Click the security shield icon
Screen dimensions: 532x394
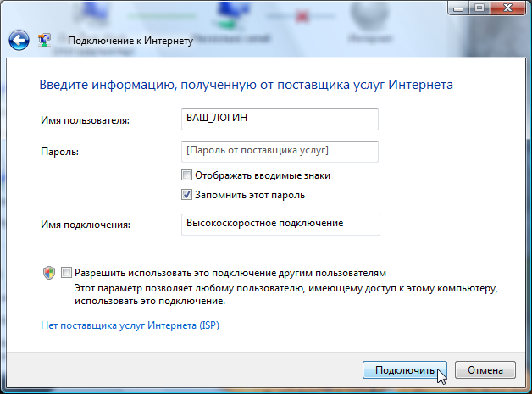point(49,274)
